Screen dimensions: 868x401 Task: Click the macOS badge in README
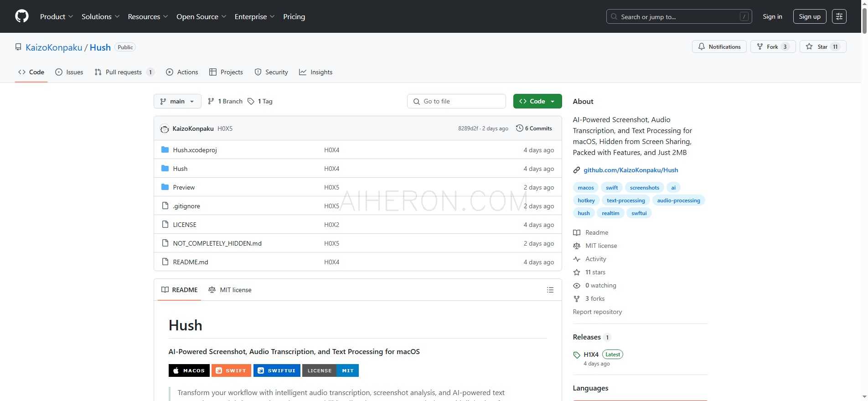(189, 370)
